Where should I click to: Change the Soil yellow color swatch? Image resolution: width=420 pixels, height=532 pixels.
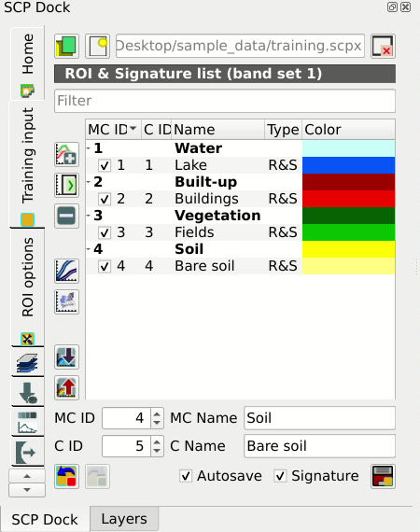(348, 249)
